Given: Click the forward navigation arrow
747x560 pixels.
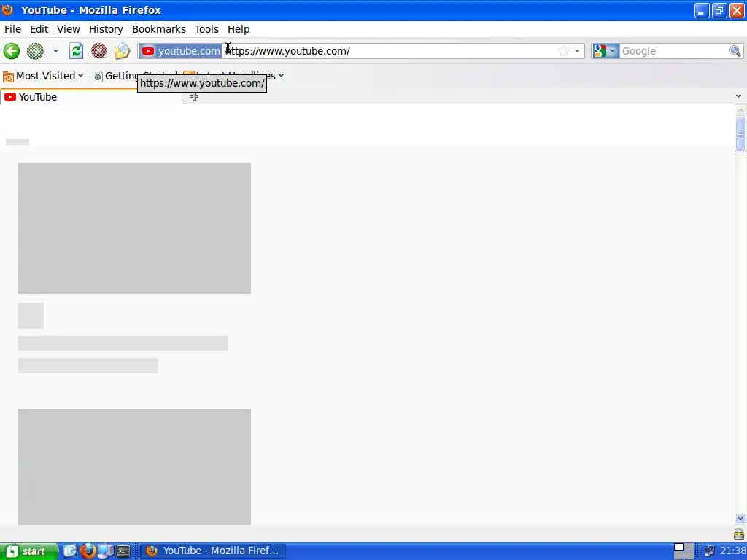Looking at the screenshot, I should [x=35, y=51].
